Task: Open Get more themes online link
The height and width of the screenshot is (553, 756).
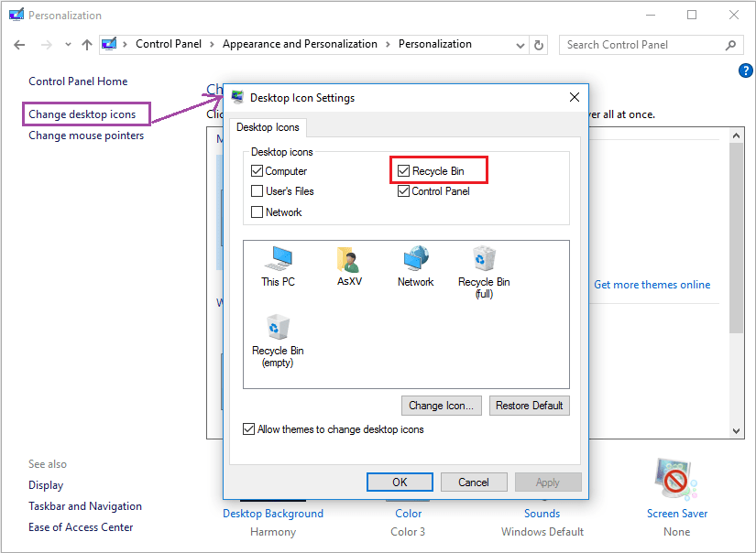Action: pos(652,285)
